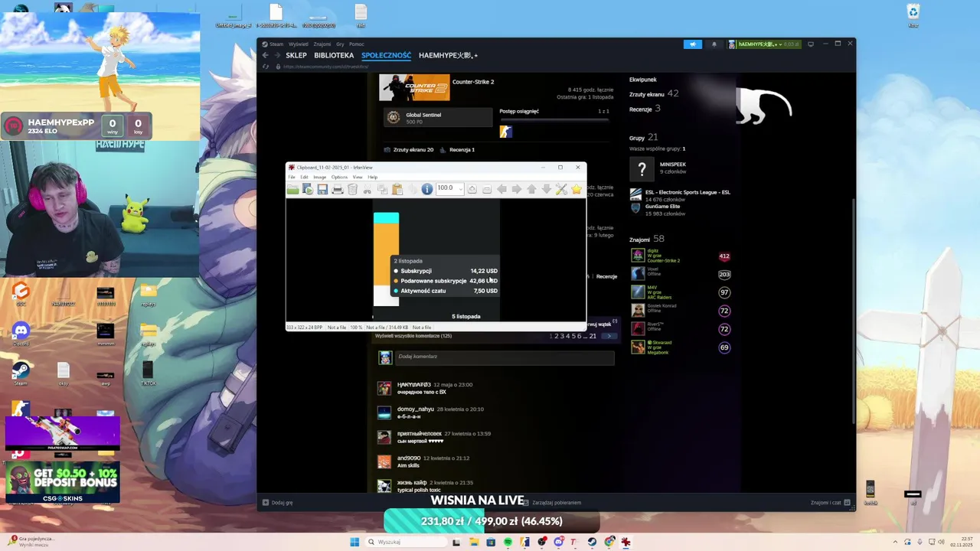Open the View menu in IrfanView
Viewport: 980px width, 551px height.
click(x=358, y=177)
